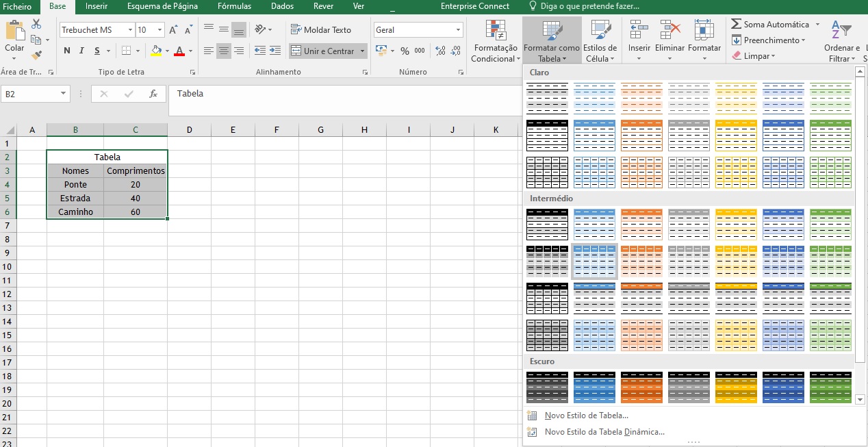The height and width of the screenshot is (447, 868).
Task: Toggle underline formatting
Action: (96, 51)
